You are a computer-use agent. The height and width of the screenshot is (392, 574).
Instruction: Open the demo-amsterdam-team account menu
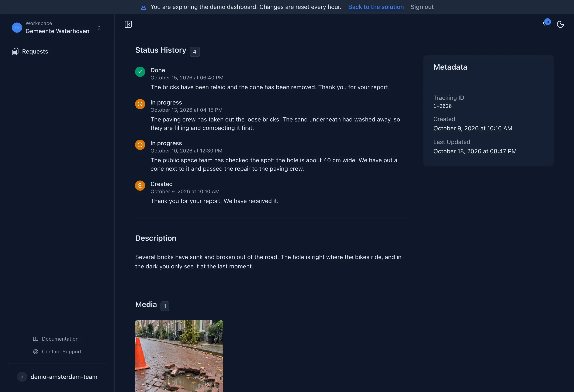57,377
